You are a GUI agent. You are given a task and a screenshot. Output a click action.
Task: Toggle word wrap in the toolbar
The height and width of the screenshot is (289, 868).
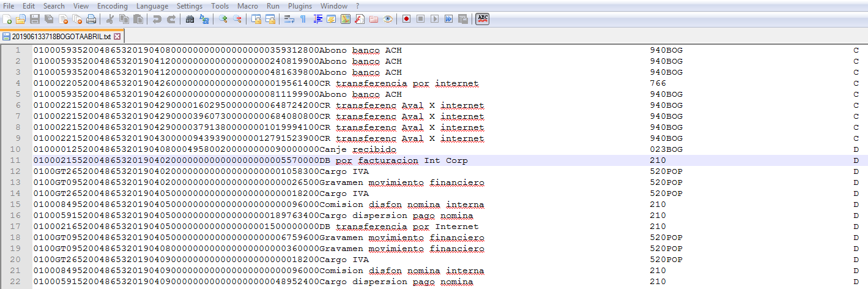[x=290, y=19]
